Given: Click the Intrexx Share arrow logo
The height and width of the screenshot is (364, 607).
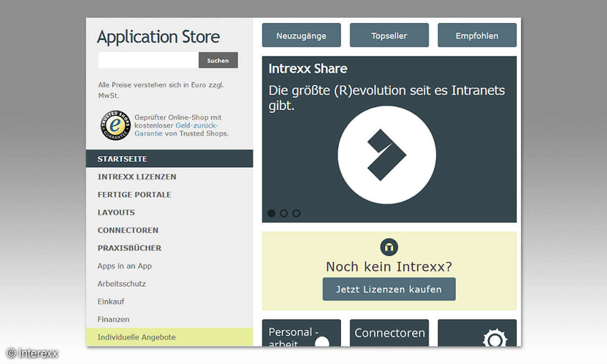Looking at the screenshot, I should click(387, 155).
